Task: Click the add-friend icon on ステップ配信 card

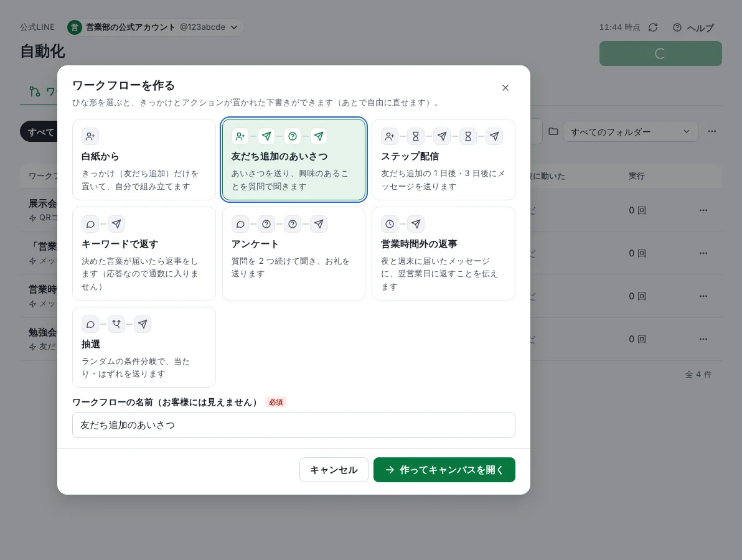Action: click(390, 136)
